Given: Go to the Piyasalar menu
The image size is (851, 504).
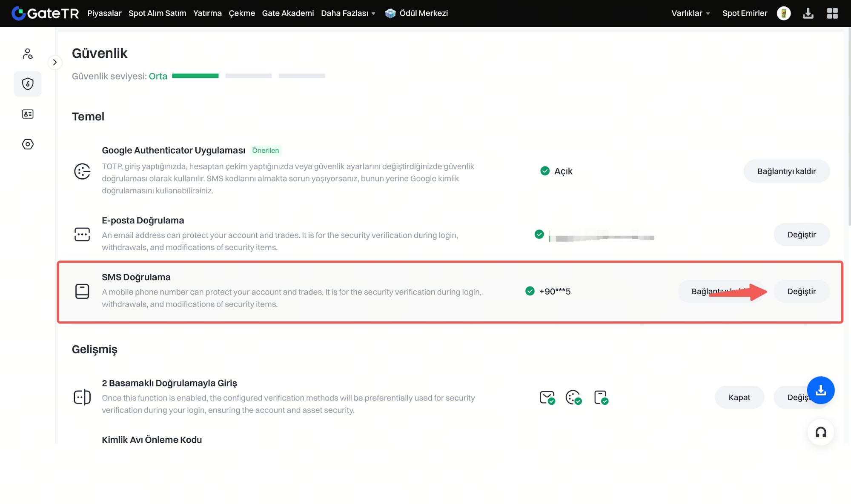Looking at the screenshot, I should pos(104,13).
